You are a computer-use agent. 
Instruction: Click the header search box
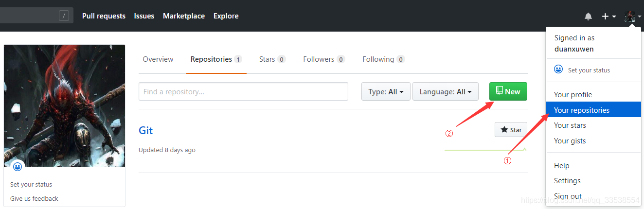click(36, 16)
